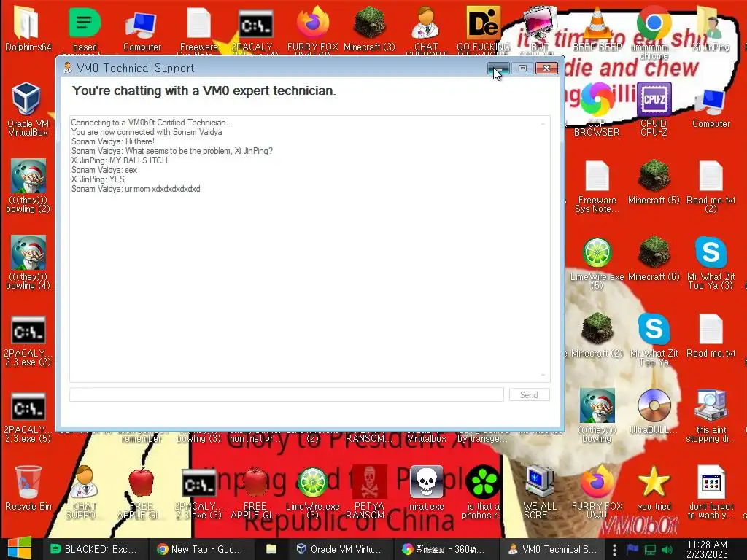Maximize the VM0 Technical Support window
Screen dimensions: 747x560
coord(522,69)
